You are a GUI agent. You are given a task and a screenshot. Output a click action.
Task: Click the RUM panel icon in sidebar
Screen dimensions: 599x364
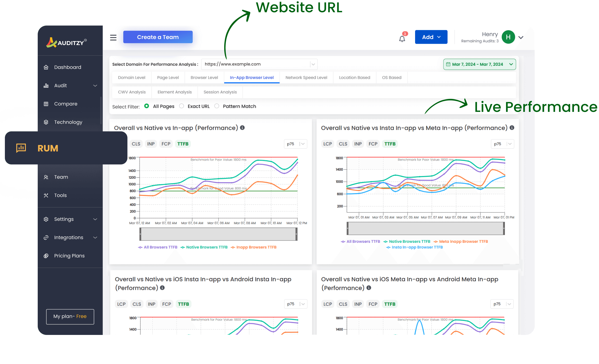click(21, 148)
